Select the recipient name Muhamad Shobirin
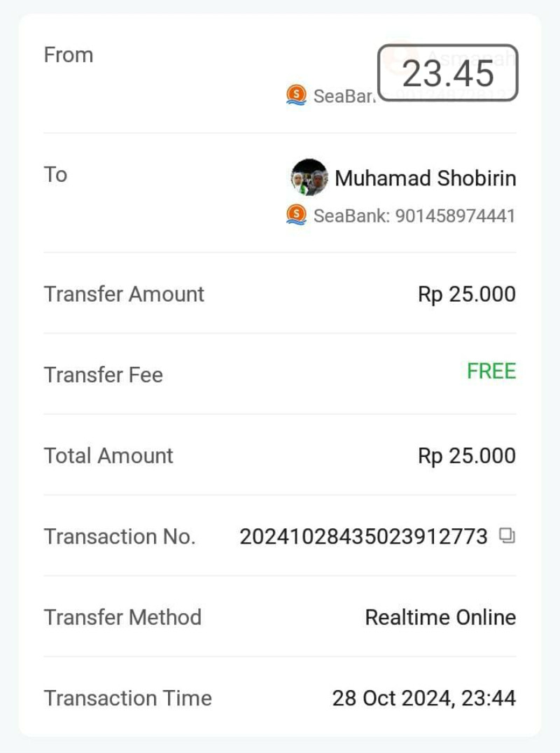 (x=425, y=178)
